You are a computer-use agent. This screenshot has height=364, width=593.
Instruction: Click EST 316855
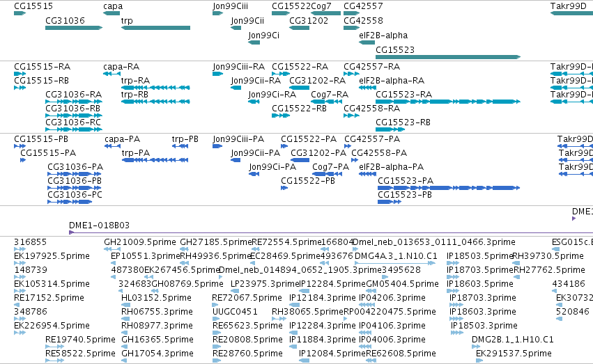pyautogui.click(x=20, y=249)
